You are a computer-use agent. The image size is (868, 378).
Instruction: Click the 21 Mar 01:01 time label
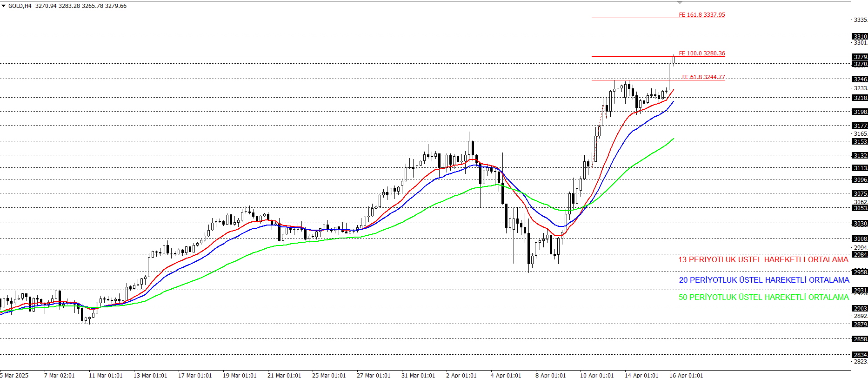[284, 375]
